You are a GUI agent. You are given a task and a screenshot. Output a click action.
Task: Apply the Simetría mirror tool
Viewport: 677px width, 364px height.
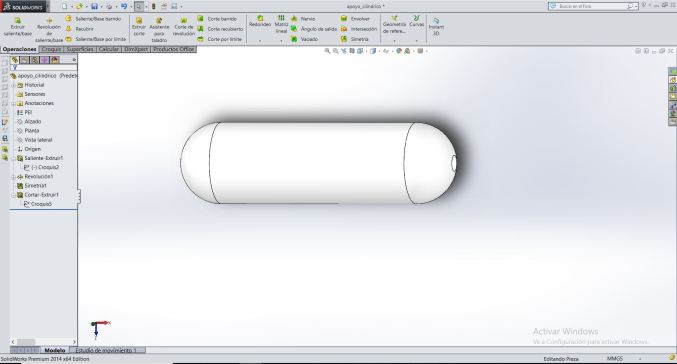coord(355,39)
